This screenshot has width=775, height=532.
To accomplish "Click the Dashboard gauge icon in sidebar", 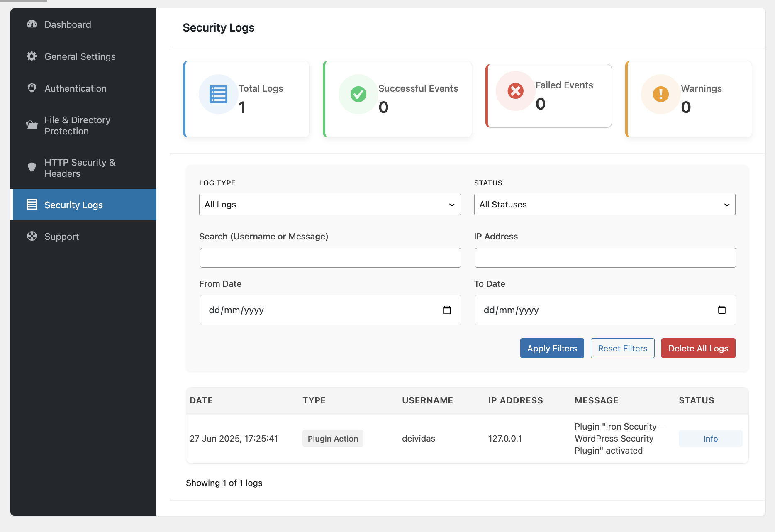I will pyautogui.click(x=32, y=24).
